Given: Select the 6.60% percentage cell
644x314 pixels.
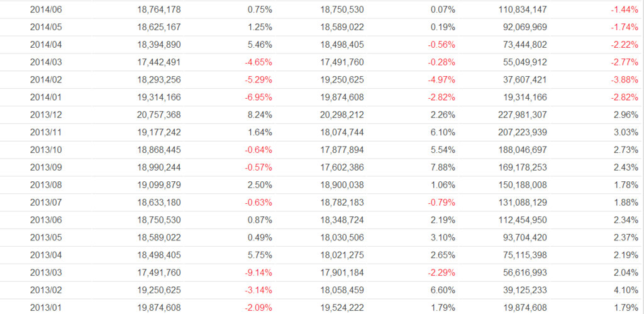Looking at the screenshot, I should click(x=443, y=290).
